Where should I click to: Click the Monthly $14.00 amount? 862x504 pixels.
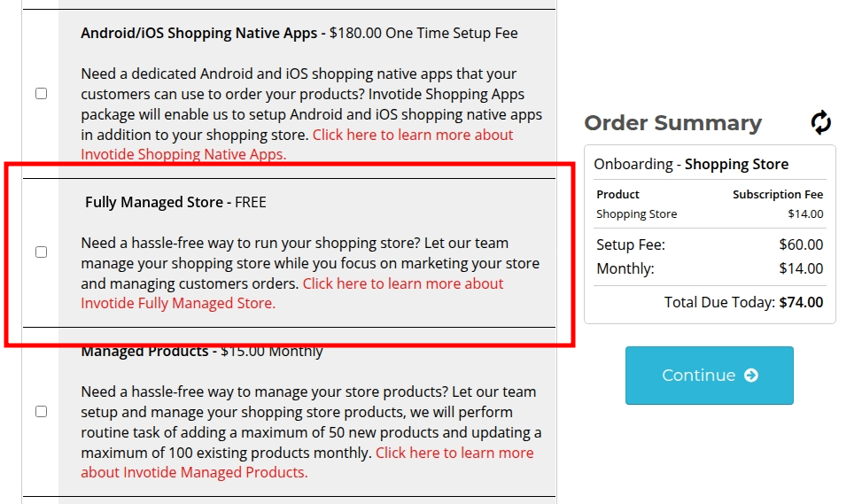pyautogui.click(x=801, y=268)
